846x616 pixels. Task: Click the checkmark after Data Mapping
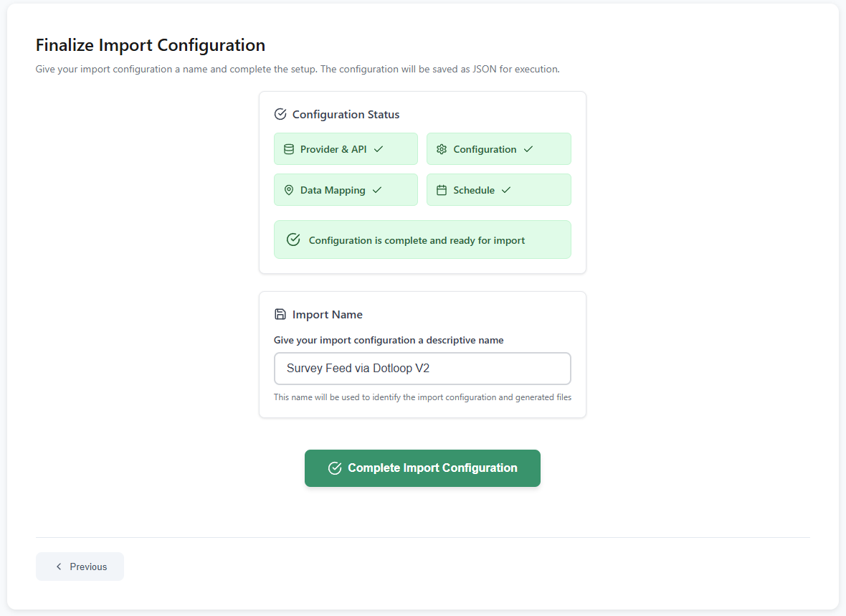[x=377, y=190]
